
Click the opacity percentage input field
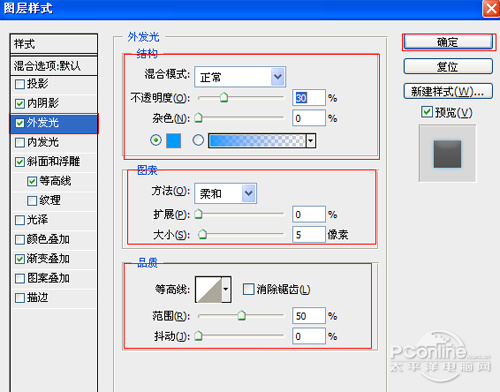click(x=309, y=98)
